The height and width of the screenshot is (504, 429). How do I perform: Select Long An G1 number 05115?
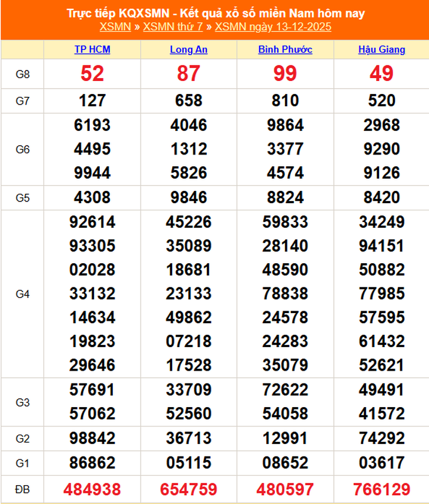tap(189, 463)
